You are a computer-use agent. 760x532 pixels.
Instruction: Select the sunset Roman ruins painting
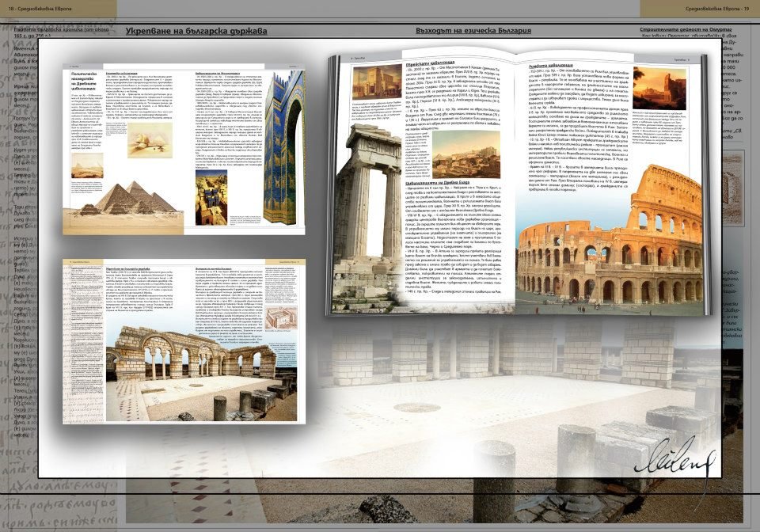tap(659, 89)
